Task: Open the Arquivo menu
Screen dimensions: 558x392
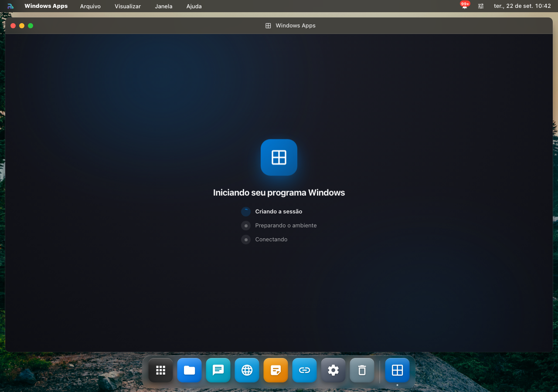Action: point(90,6)
